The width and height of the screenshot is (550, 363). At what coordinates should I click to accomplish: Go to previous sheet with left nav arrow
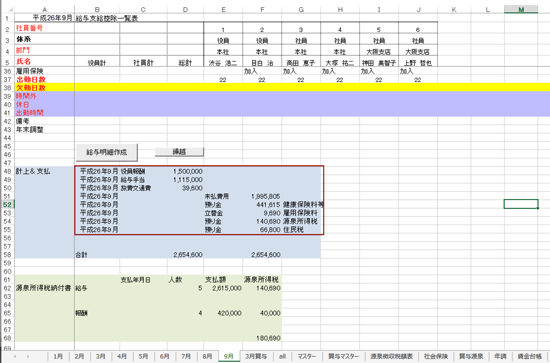click(15, 356)
